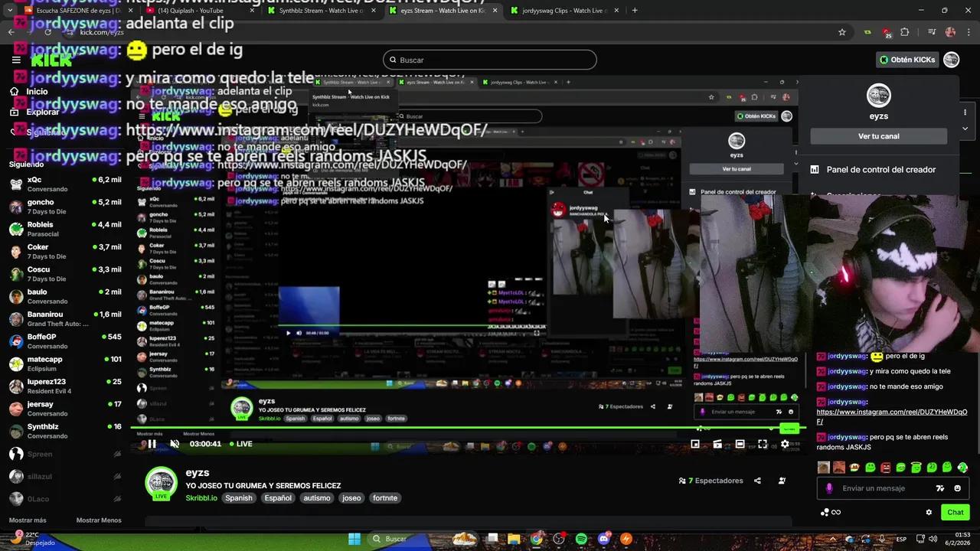Mute the stream with the speaker icon
The height and width of the screenshot is (551, 980).
[x=175, y=444]
